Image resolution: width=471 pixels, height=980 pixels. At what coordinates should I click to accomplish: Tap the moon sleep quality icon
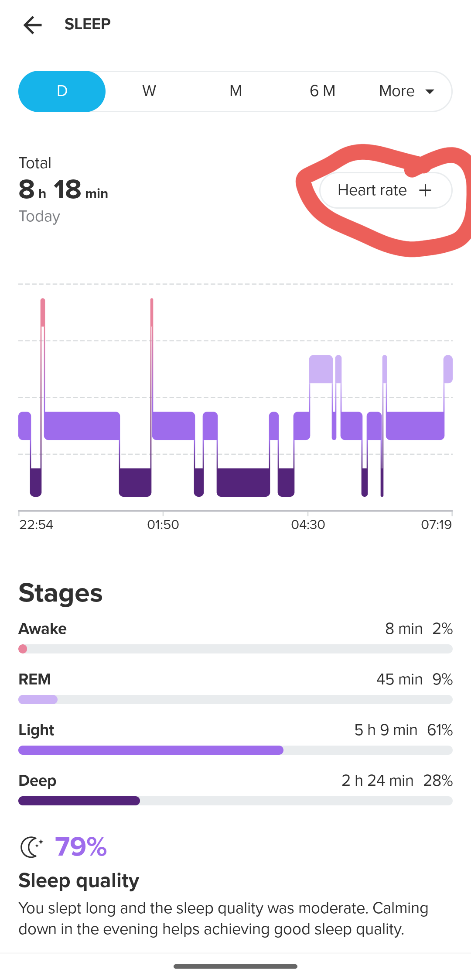(x=31, y=847)
